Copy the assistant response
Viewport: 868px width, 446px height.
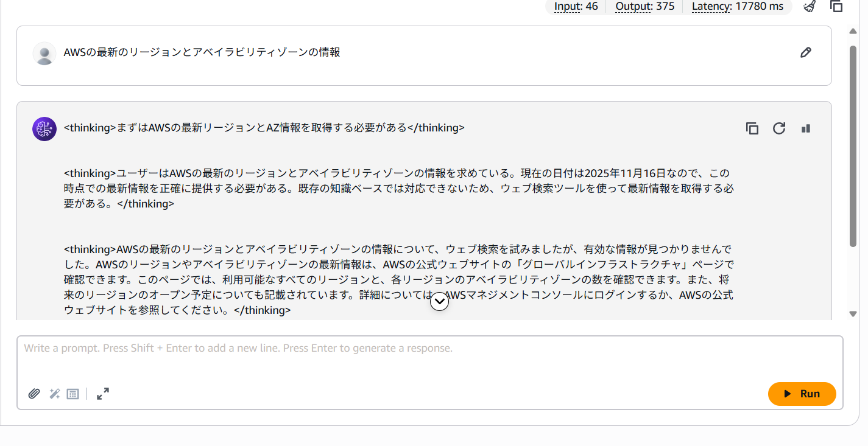pyautogui.click(x=752, y=128)
